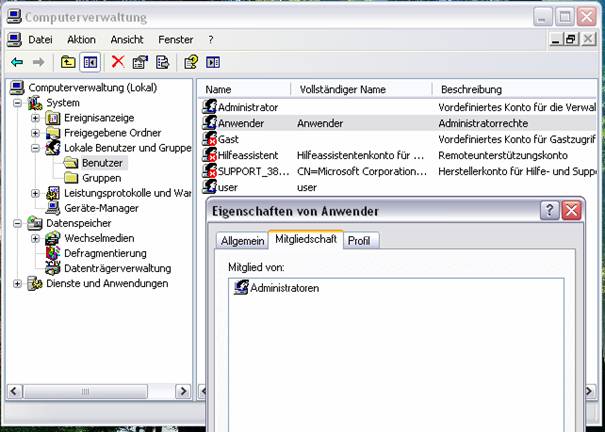Viewport: 605px width, 432px height.
Task: Expand the Leistungsprotokolle und Warnungen node
Action: (35, 193)
